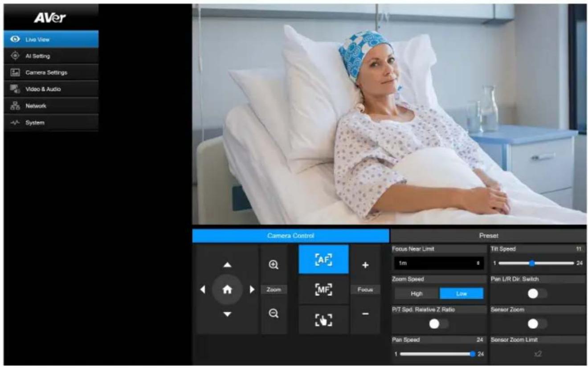The image size is (588, 368).
Task: Open the AI Setting menu
Action: pos(51,56)
